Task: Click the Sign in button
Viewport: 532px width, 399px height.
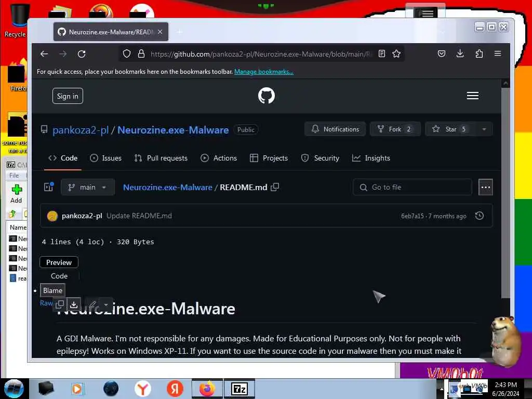Action: coord(68,96)
